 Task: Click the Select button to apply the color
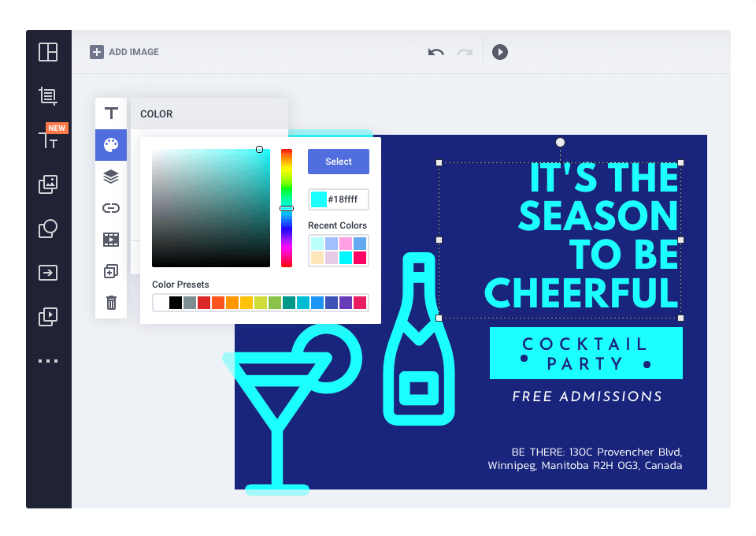point(338,162)
